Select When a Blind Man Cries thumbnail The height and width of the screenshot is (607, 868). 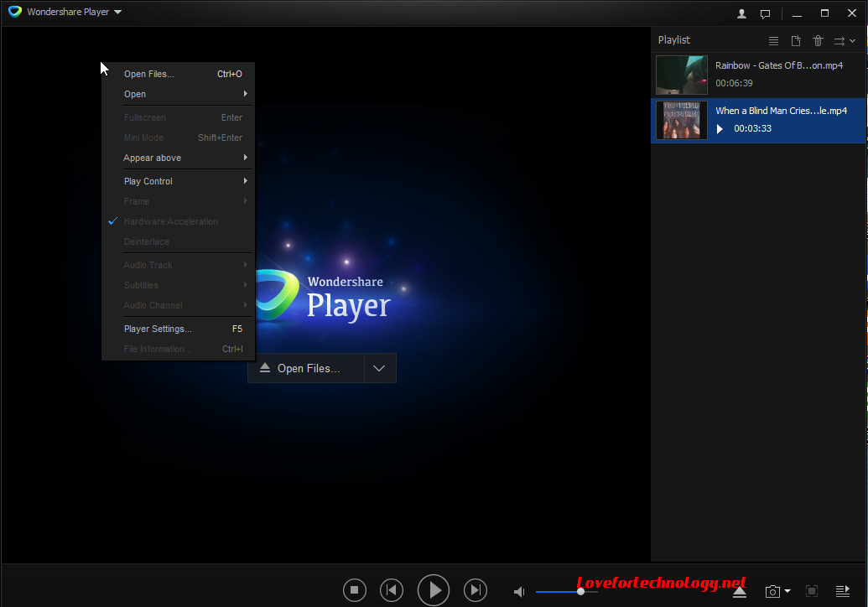click(682, 120)
